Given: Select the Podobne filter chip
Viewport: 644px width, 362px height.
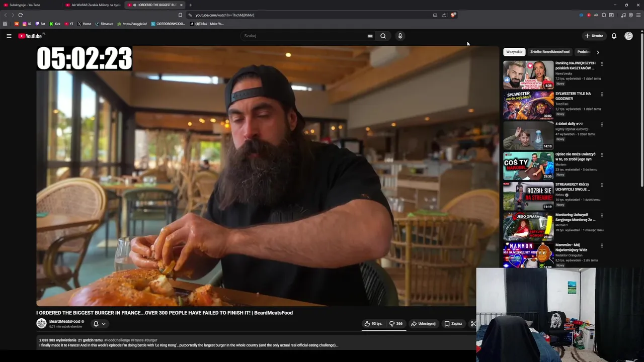Looking at the screenshot, I should click(x=584, y=52).
